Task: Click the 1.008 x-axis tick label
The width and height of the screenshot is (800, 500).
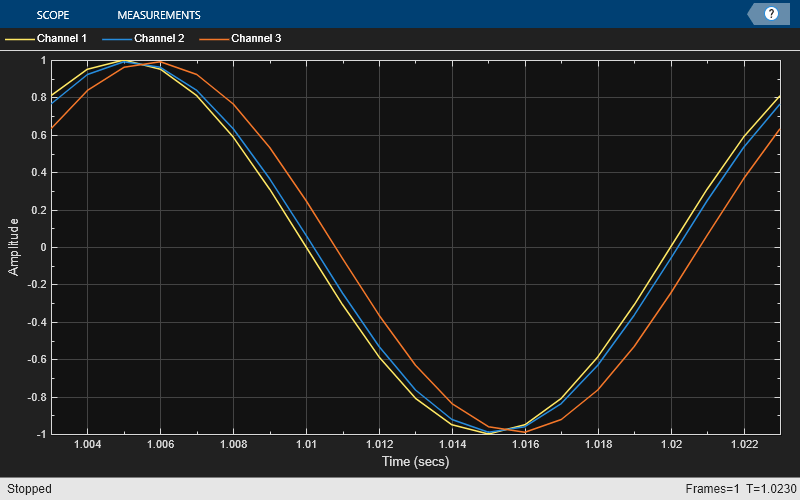Action: pyautogui.click(x=234, y=444)
